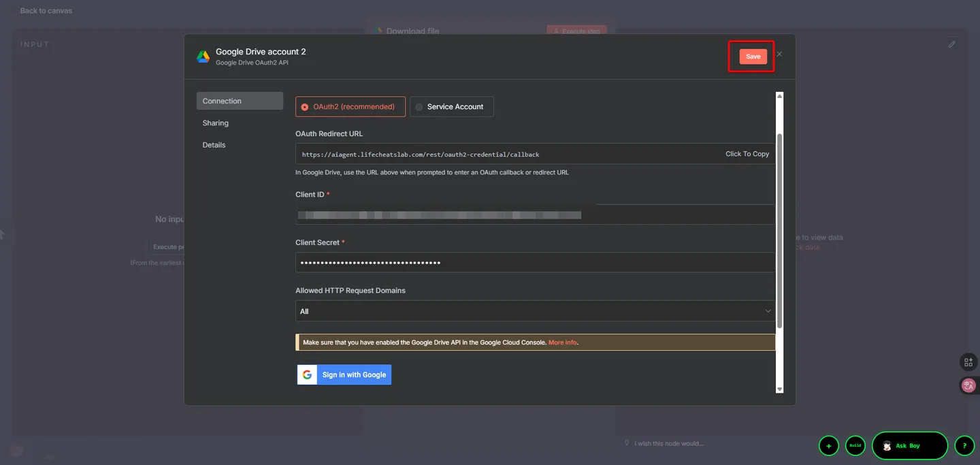The image size is (980, 465).
Task: Click the green plus round button
Action: [828, 446]
